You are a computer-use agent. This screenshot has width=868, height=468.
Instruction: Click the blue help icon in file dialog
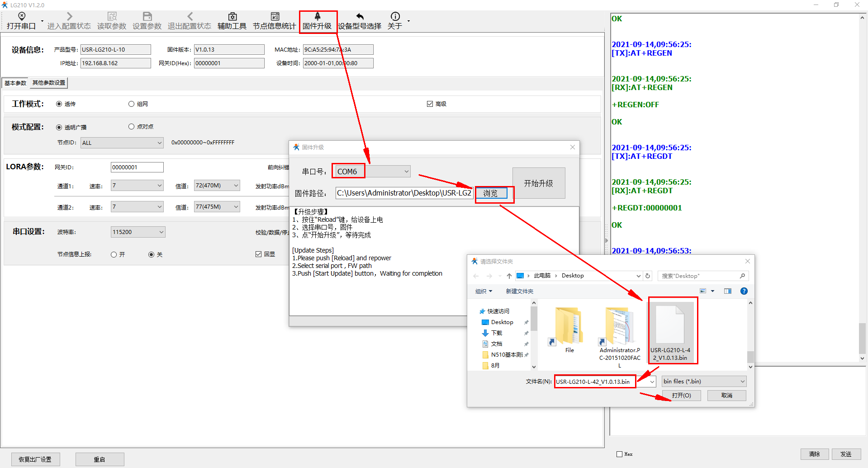click(744, 291)
